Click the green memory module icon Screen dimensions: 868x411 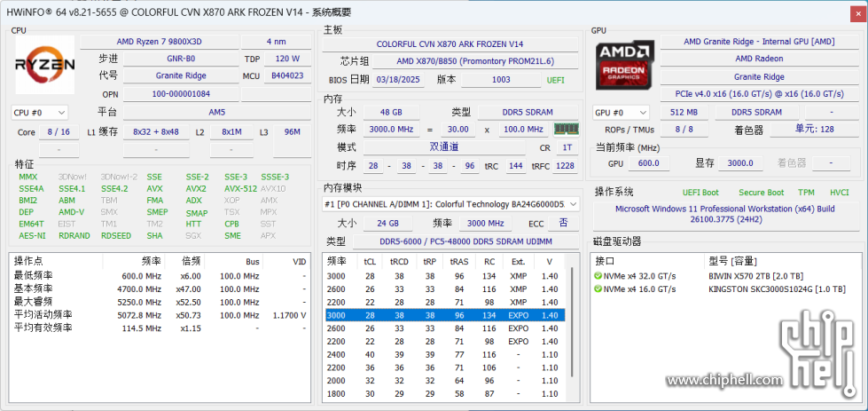point(567,129)
